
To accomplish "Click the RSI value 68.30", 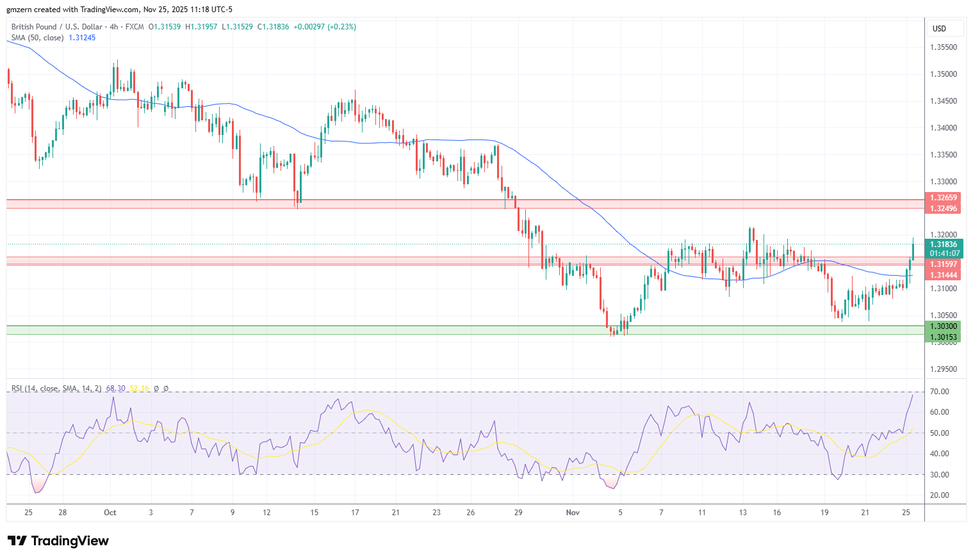I will (116, 388).
